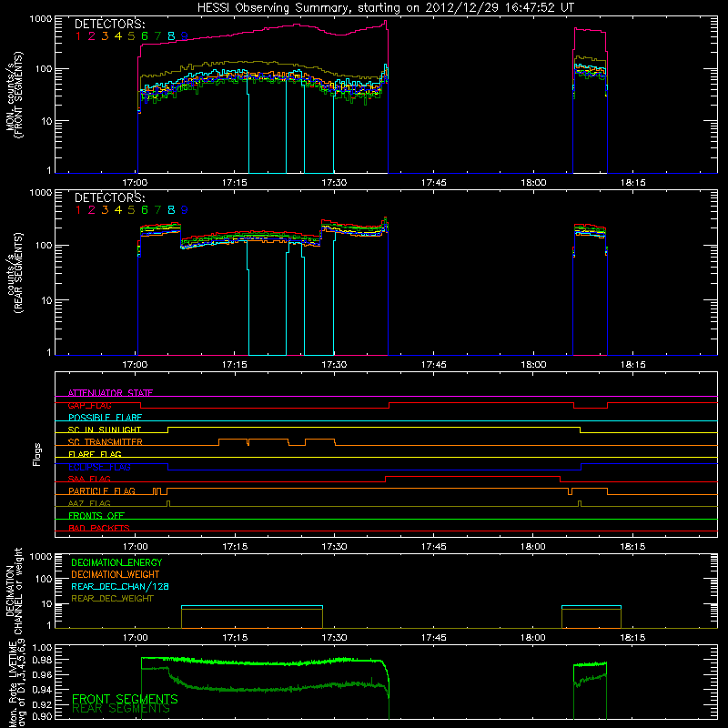728x728 pixels.
Task: Click the PARTICLE_FLAG label
Action: pyautogui.click(x=102, y=491)
